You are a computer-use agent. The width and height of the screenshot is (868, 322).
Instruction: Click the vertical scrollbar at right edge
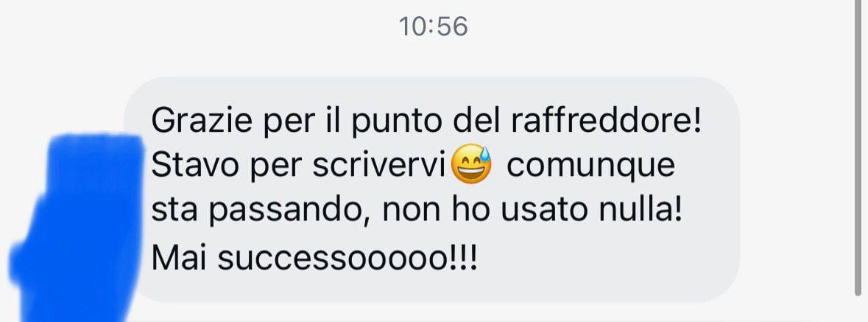point(858,147)
